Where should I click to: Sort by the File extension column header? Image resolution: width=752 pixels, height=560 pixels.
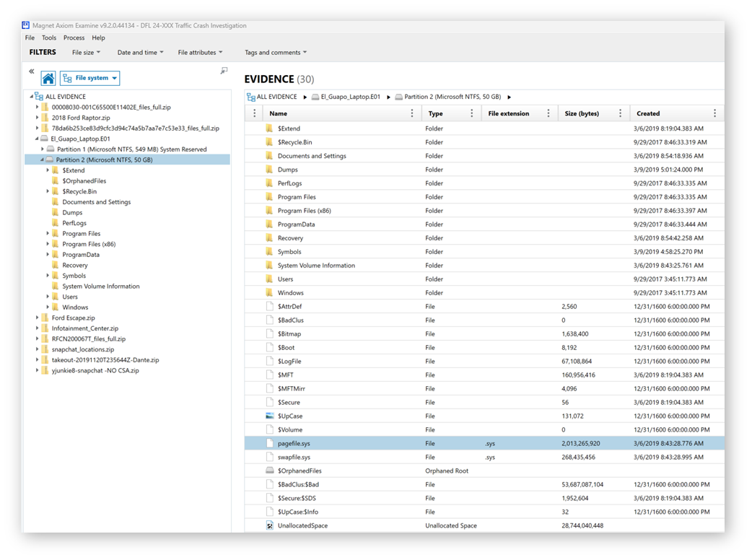[508, 113]
